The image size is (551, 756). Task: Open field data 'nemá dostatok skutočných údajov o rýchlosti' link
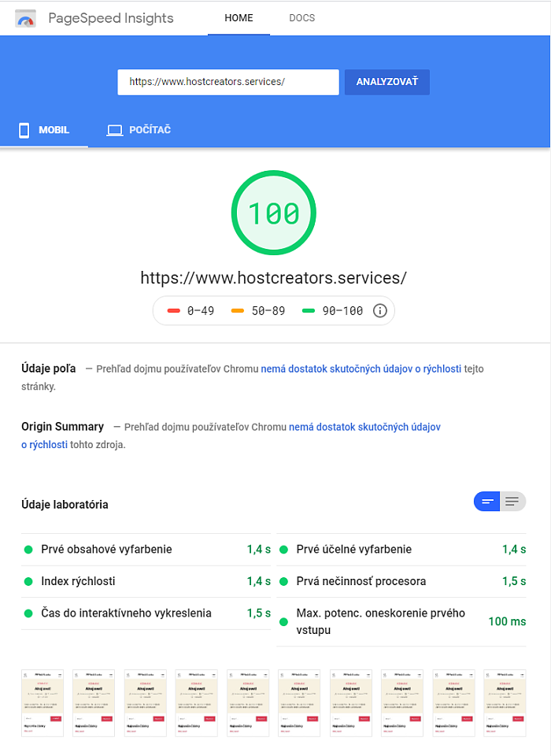[x=361, y=369]
